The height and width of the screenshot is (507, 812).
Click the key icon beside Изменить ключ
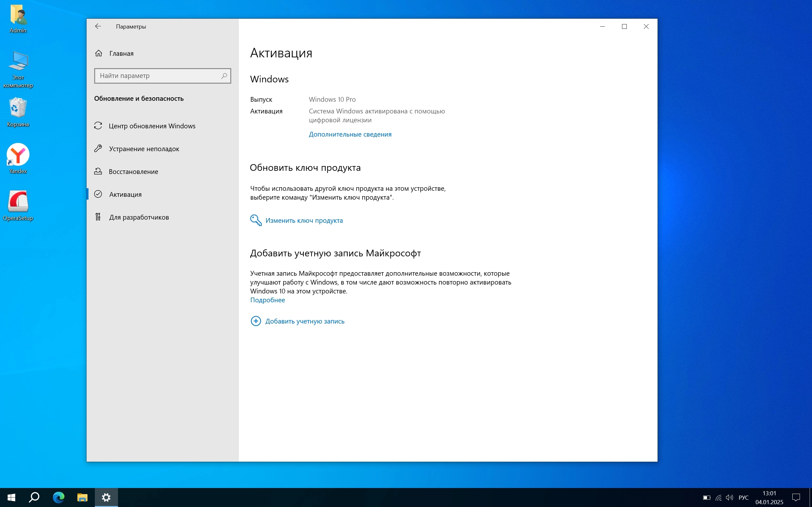pyautogui.click(x=256, y=220)
